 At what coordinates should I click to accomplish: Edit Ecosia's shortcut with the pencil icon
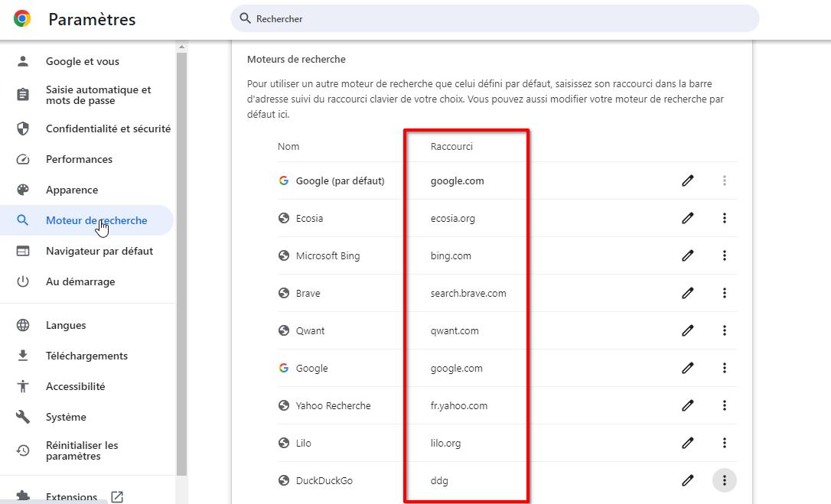point(687,218)
